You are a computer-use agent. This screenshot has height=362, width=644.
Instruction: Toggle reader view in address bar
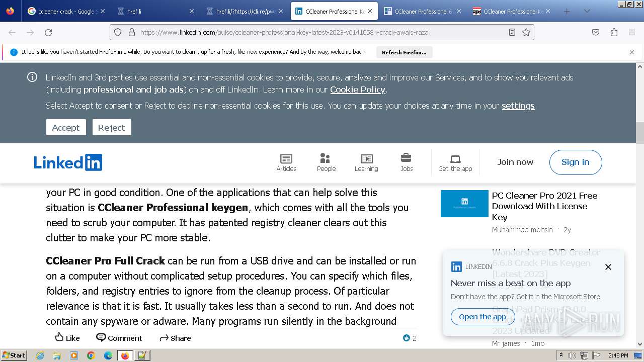(x=512, y=32)
